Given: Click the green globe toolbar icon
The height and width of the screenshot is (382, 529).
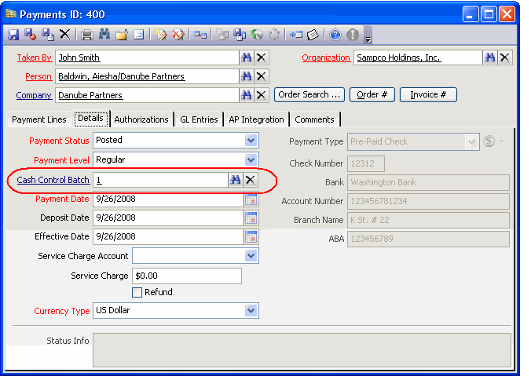Looking at the screenshot, I should click(257, 34).
